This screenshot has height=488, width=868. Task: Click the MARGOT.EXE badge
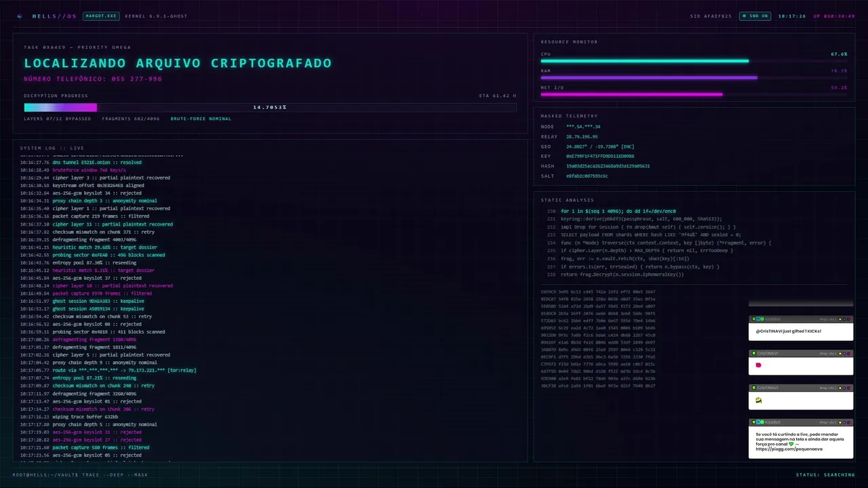click(101, 16)
